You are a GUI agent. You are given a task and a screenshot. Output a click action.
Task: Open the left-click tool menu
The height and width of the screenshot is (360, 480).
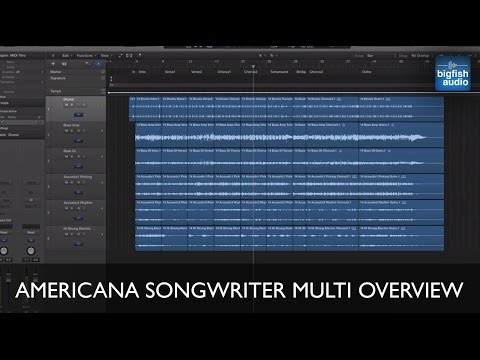(x=261, y=55)
